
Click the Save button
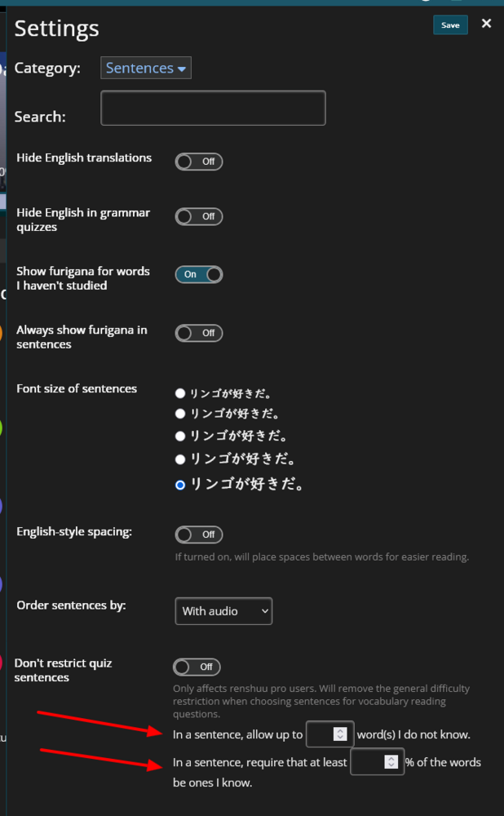(x=450, y=25)
